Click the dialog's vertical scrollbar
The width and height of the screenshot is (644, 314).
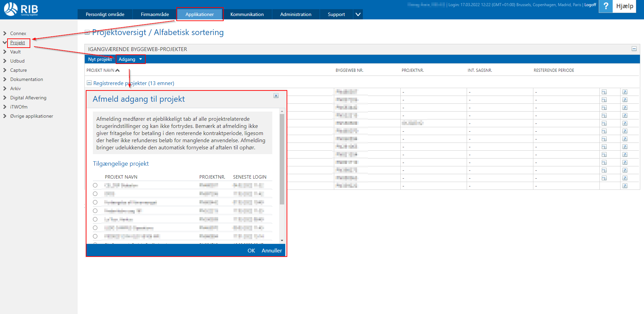(282, 159)
